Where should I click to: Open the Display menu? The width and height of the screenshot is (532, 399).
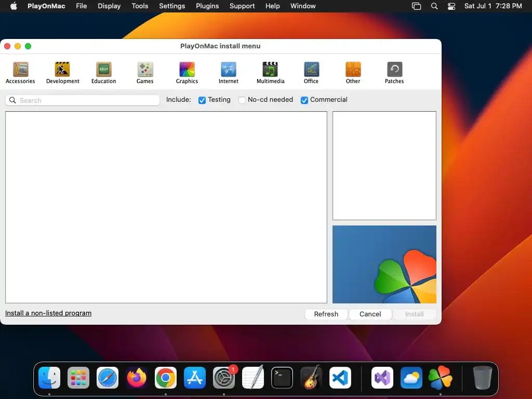point(109,6)
